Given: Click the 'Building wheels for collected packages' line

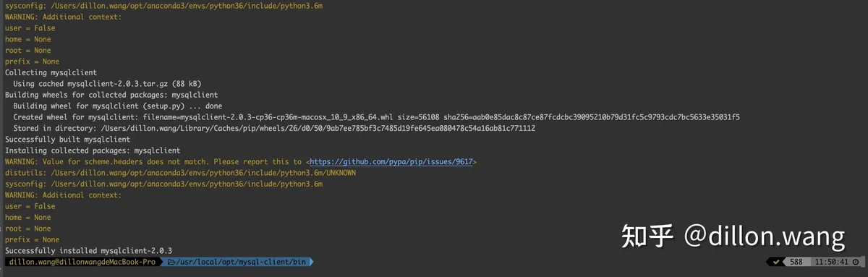Looking at the screenshot, I should click(x=111, y=95).
